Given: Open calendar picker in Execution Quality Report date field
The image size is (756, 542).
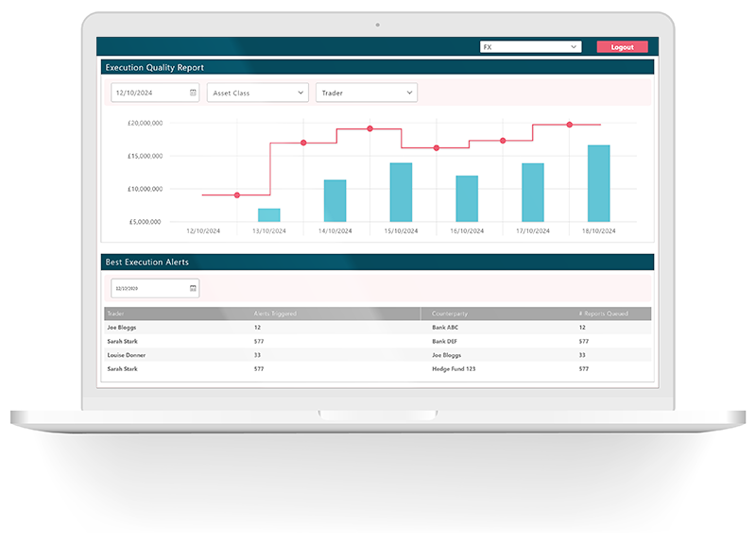Looking at the screenshot, I should (x=193, y=93).
